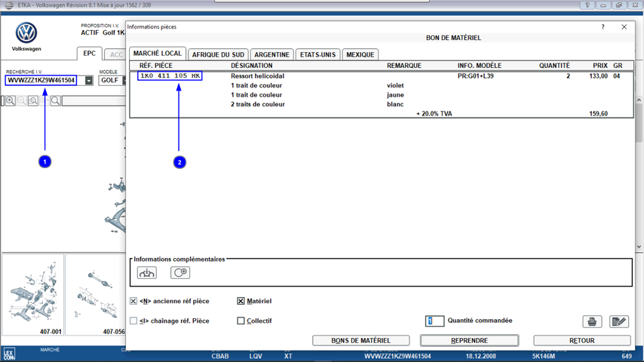The image size is (644, 362).
Task: Click the help question mark in dialog title
Action: (x=603, y=26)
